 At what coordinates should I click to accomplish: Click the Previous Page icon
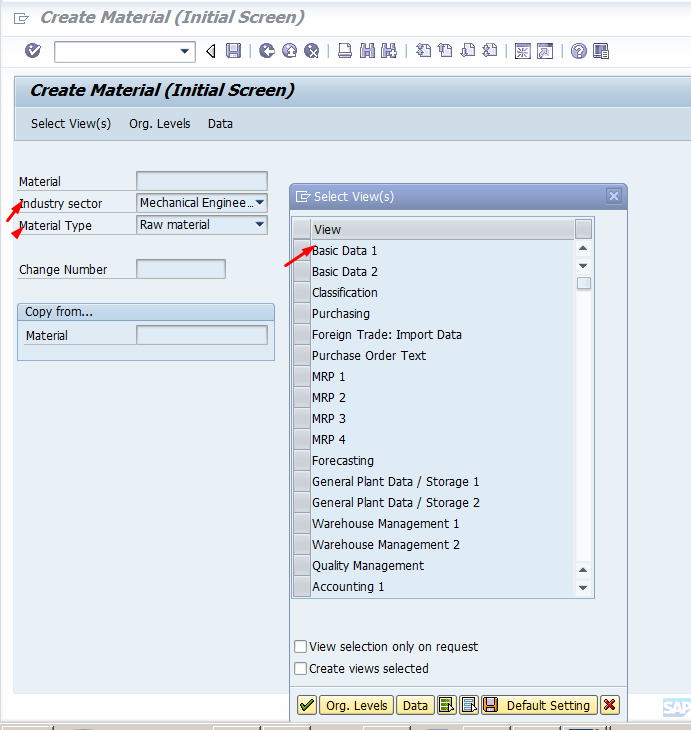pyautogui.click(x=445, y=50)
